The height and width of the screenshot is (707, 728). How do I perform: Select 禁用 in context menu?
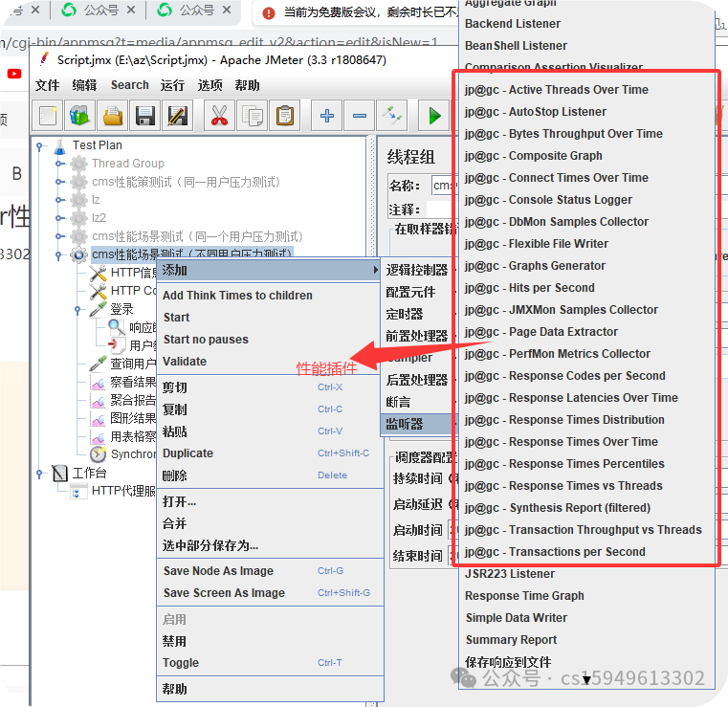(270, 641)
